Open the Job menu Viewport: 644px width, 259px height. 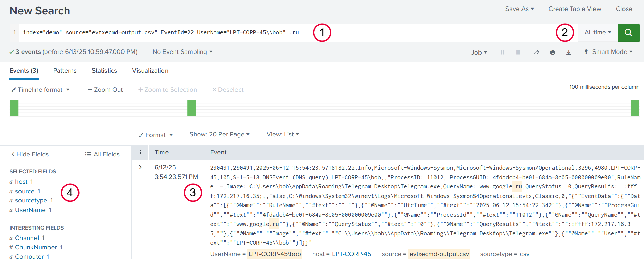pos(479,52)
